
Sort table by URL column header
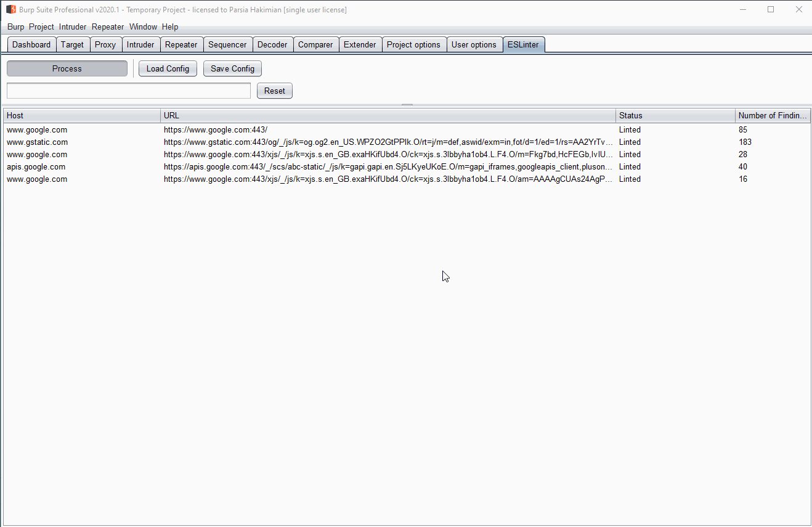coord(388,115)
